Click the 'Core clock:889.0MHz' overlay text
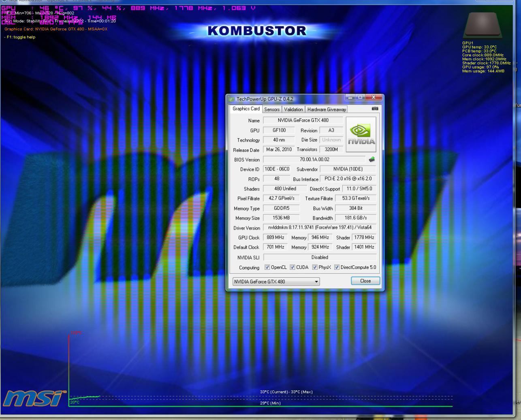The height and width of the screenshot is (420, 521). coord(483,55)
